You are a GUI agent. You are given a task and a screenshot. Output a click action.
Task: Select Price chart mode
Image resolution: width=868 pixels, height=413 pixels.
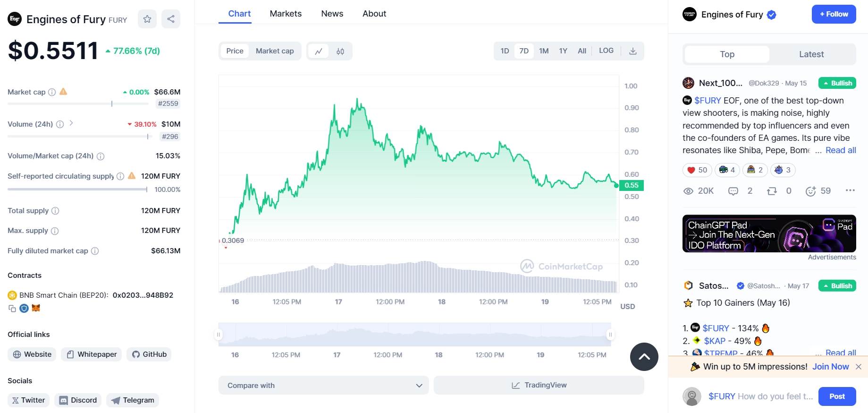235,51
